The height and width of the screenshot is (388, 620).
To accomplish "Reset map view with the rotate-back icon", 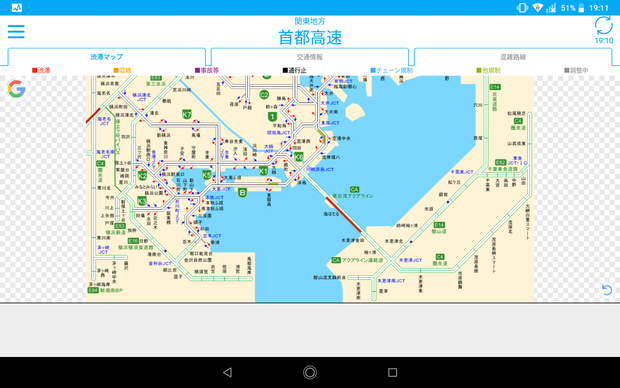I will pos(607,290).
